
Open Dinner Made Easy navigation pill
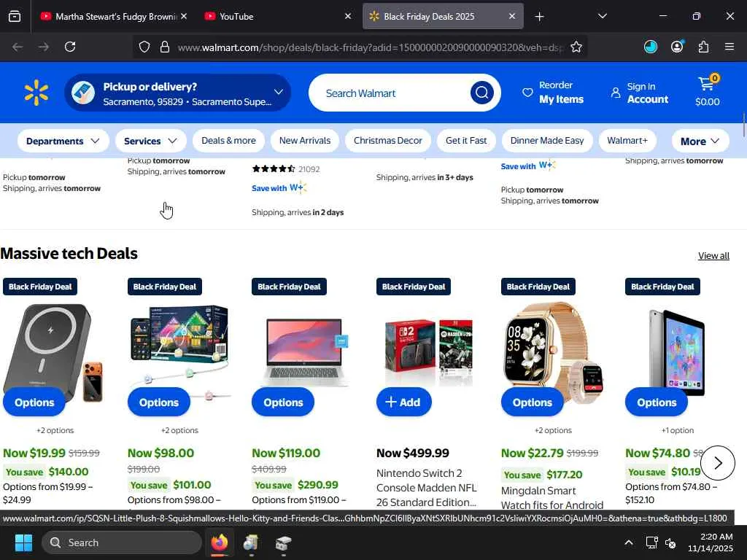(x=547, y=141)
